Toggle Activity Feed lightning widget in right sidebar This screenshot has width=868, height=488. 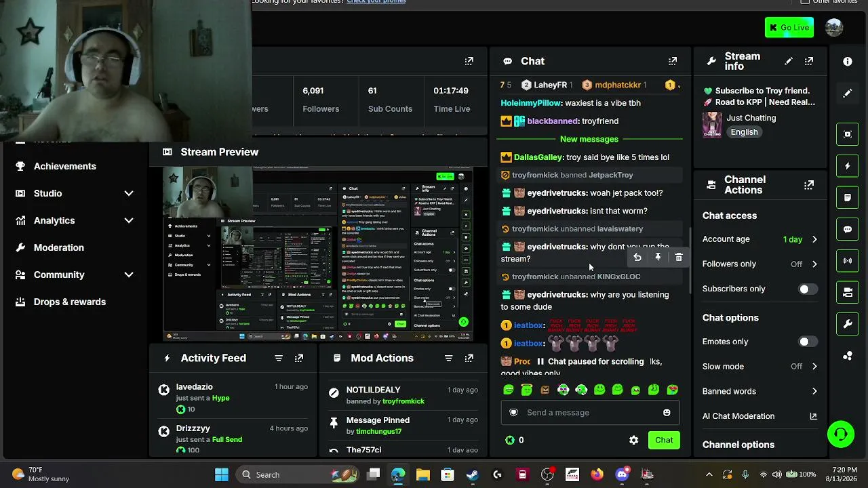point(848,166)
